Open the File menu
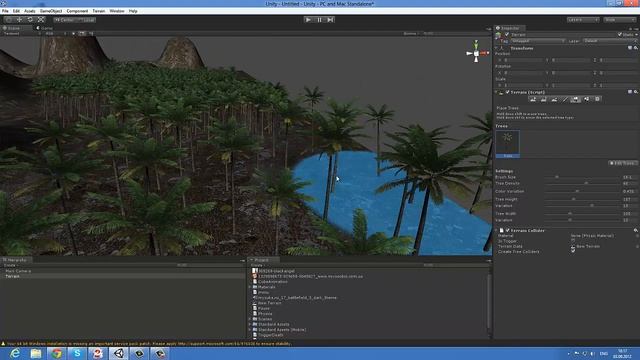640x360 pixels. (5, 11)
